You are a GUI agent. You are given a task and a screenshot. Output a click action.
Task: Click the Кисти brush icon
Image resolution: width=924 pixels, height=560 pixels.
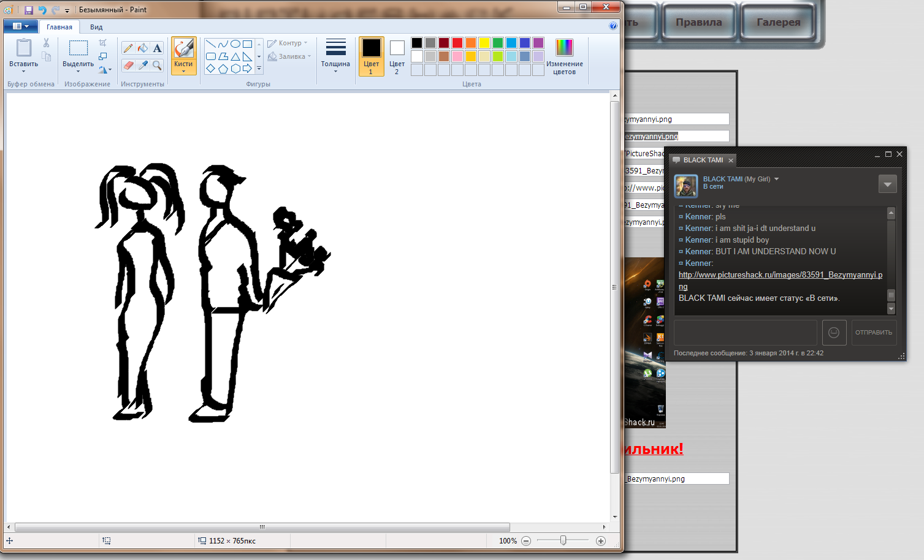point(183,48)
